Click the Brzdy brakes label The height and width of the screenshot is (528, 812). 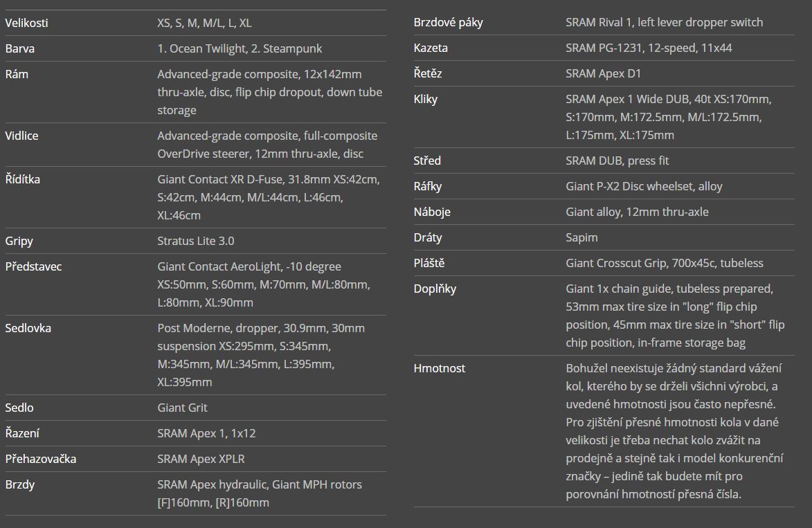point(19,484)
